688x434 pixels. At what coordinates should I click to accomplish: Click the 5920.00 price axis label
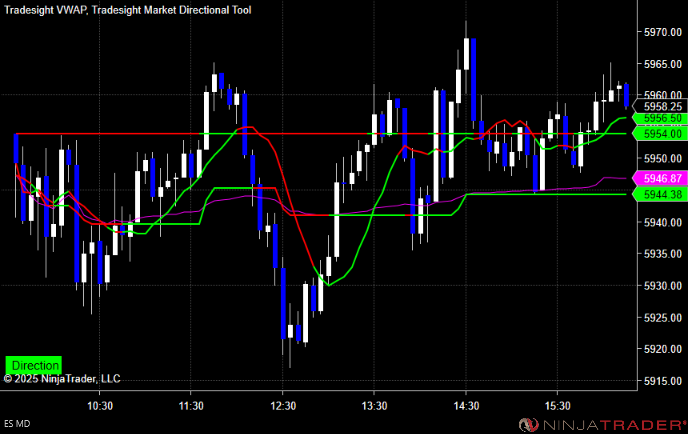[663, 349]
